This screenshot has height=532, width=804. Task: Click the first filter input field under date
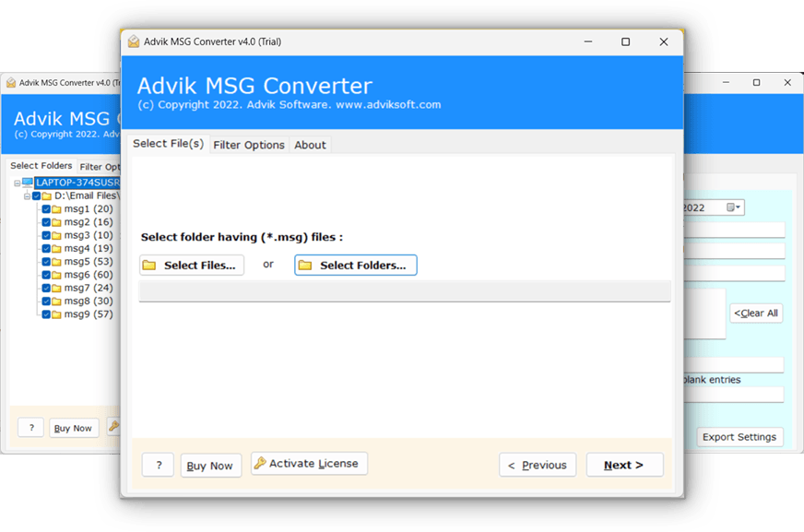tap(734, 230)
